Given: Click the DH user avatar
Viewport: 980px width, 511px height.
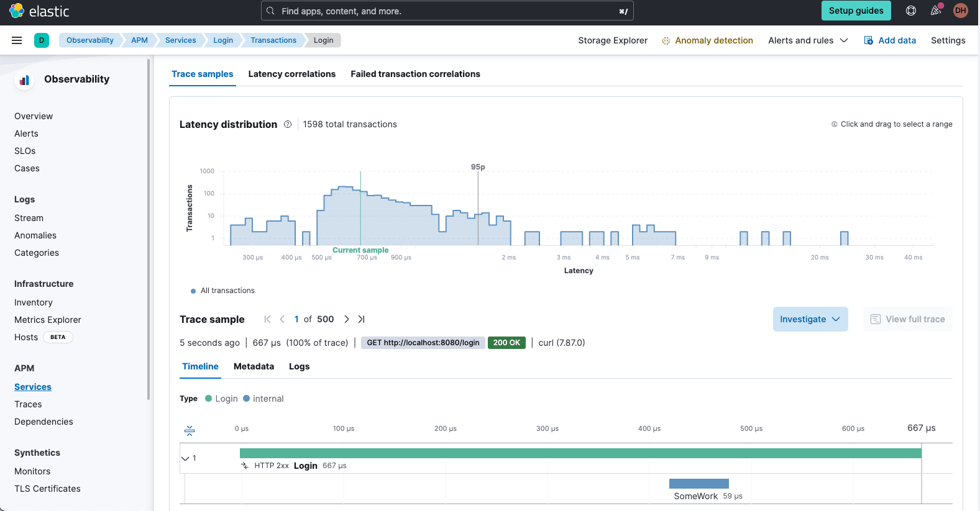Looking at the screenshot, I should click(961, 11).
